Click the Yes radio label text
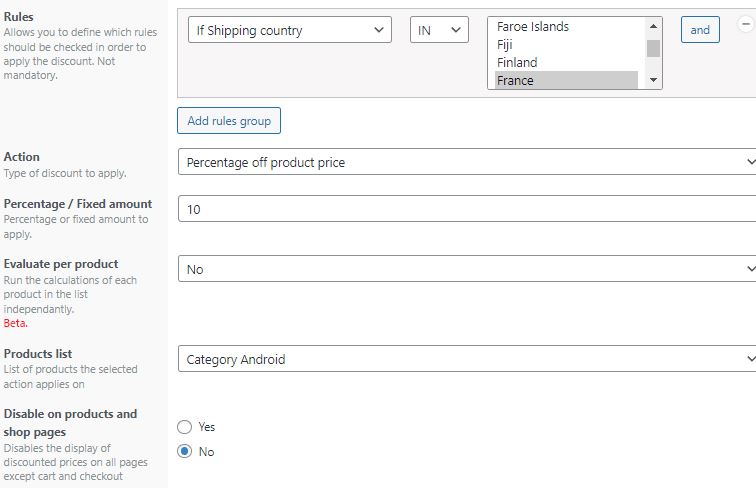The width and height of the screenshot is (756, 488). pyautogui.click(x=206, y=427)
